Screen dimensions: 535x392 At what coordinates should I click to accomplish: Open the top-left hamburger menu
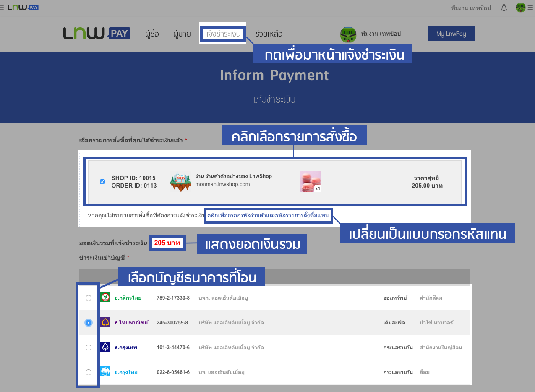2,7
